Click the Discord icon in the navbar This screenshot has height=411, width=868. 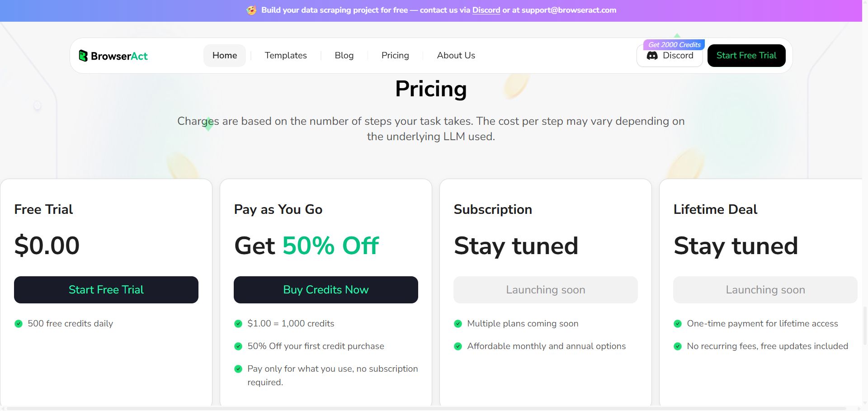point(652,56)
